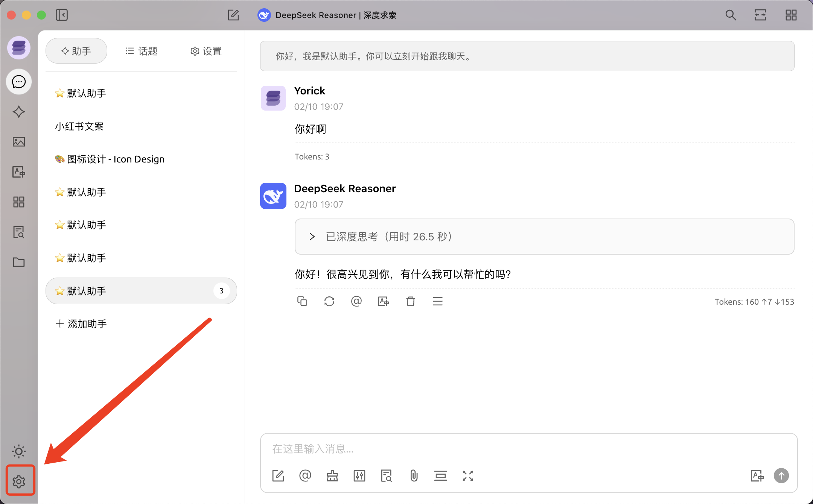Attach a file with paperclip icon
Screen dimensions: 813x504
414,476
